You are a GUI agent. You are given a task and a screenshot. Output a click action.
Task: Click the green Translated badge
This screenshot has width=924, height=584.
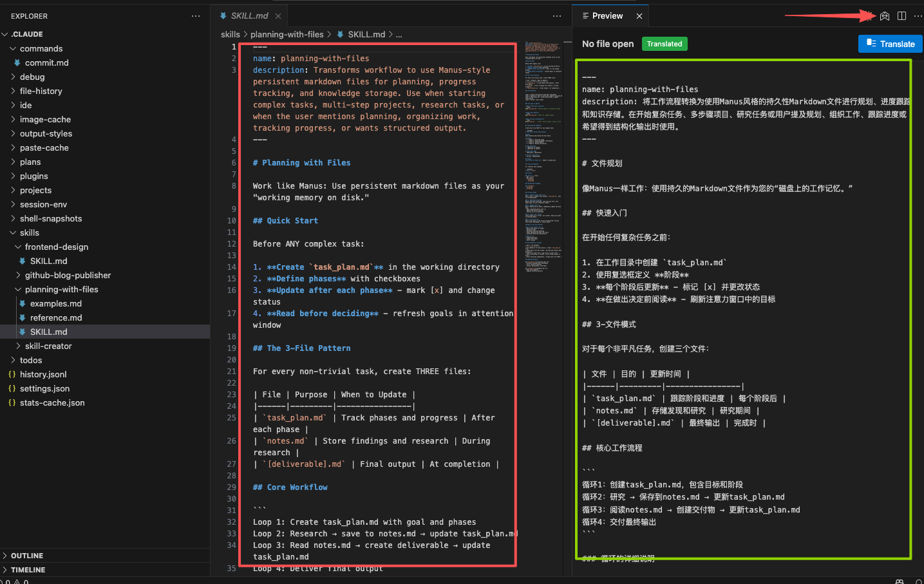[665, 44]
